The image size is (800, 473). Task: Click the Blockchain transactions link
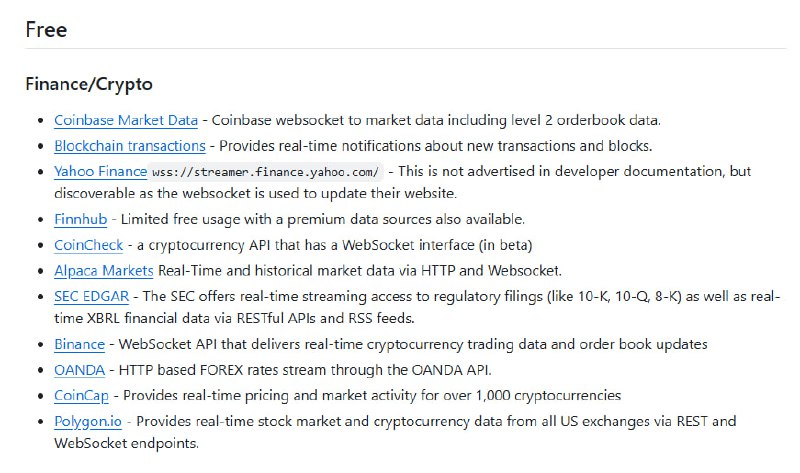coord(130,146)
